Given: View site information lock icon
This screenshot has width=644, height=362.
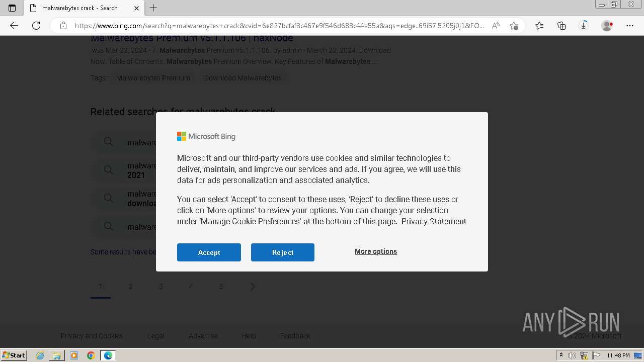Looking at the screenshot, I should pos(63,26).
